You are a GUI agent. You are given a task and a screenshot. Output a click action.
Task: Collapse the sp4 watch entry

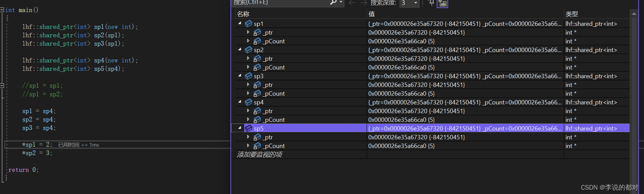[x=240, y=102]
